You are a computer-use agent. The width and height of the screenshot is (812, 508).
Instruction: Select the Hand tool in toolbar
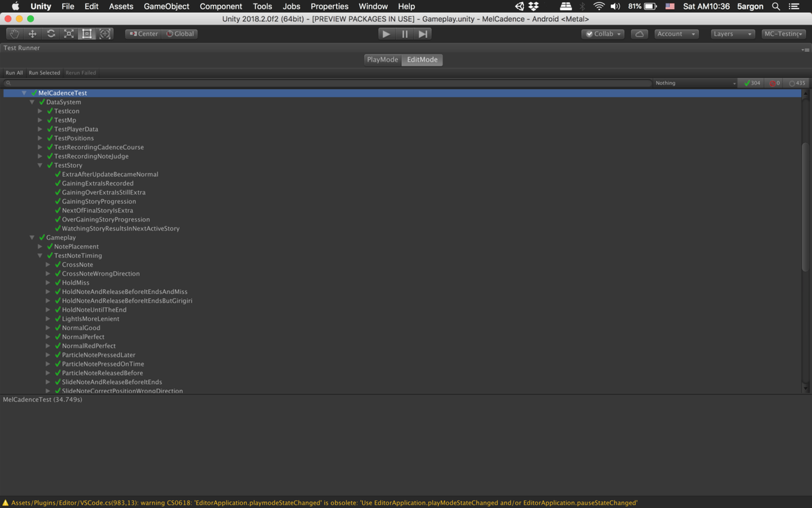[14, 34]
